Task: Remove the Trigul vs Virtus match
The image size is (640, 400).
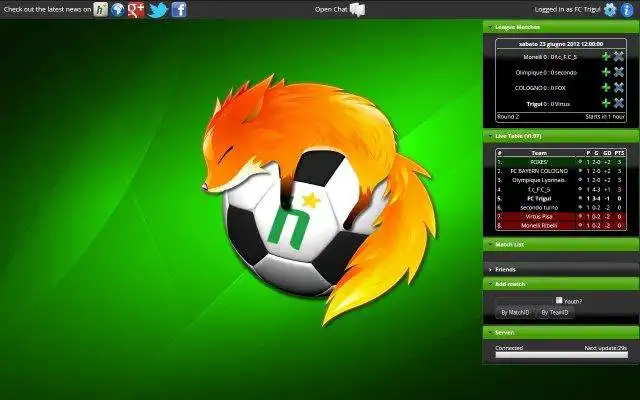Action: click(619, 103)
